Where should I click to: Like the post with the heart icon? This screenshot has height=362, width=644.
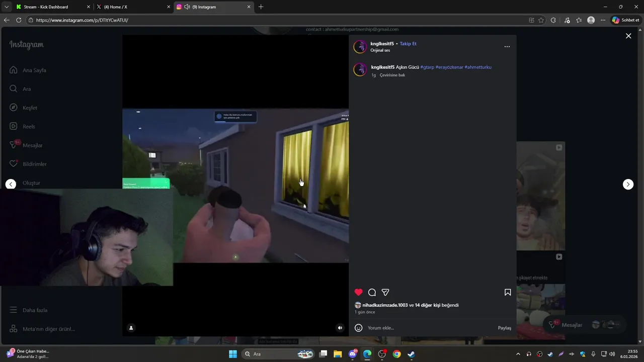pyautogui.click(x=358, y=292)
